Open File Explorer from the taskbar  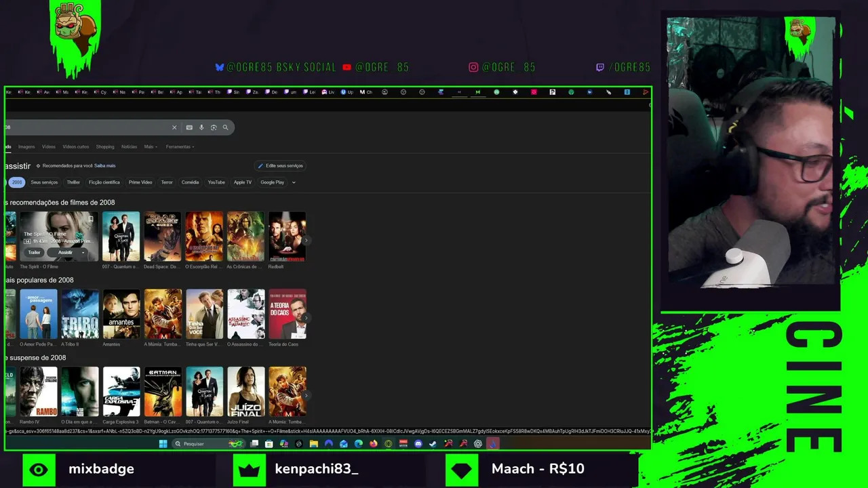[314, 444]
